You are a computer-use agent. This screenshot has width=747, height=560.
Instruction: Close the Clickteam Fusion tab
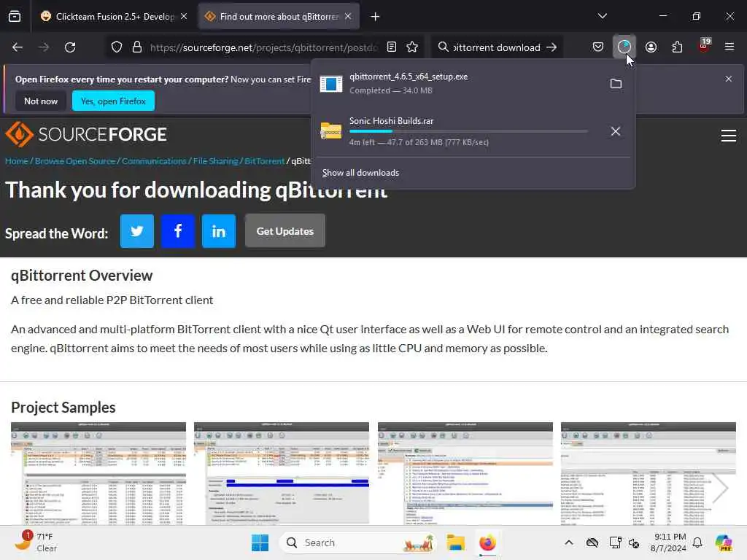[x=184, y=16]
